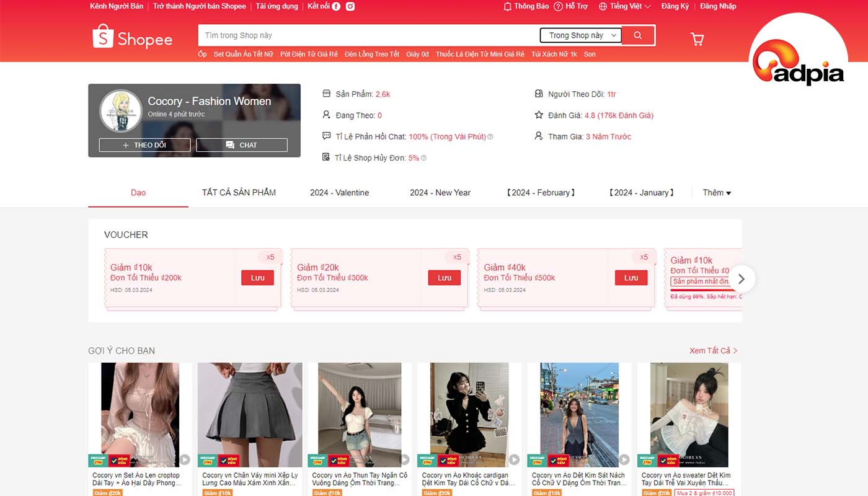Click the Túi Xách Nữ 1k suggestion
868x496 pixels.
pyautogui.click(x=554, y=55)
